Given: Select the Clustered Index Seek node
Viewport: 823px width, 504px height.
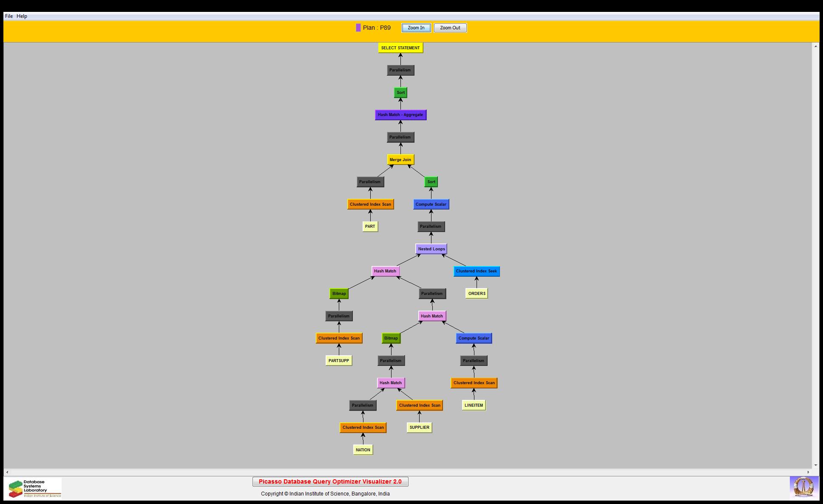Looking at the screenshot, I should pyautogui.click(x=476, y=271).
